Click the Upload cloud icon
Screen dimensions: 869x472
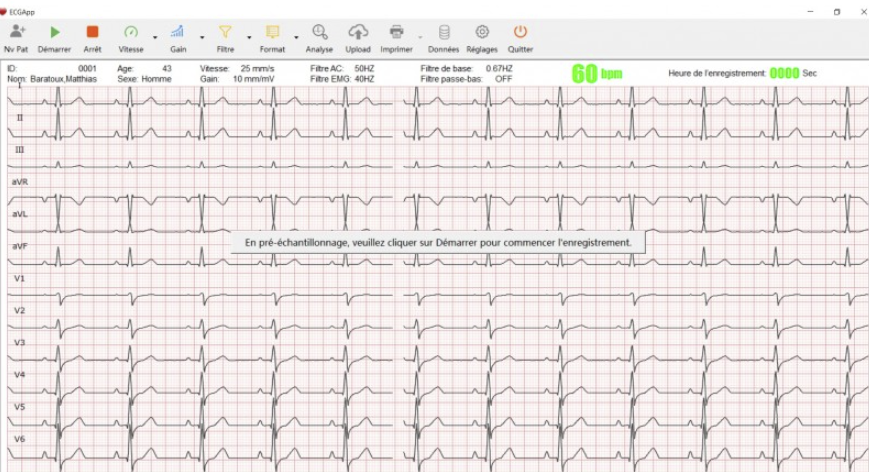357,33
